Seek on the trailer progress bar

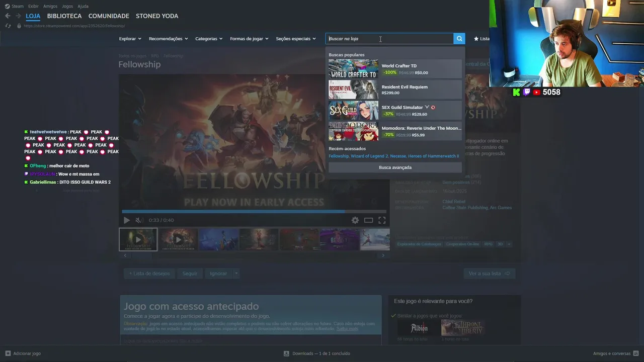[x=254, y=212]
